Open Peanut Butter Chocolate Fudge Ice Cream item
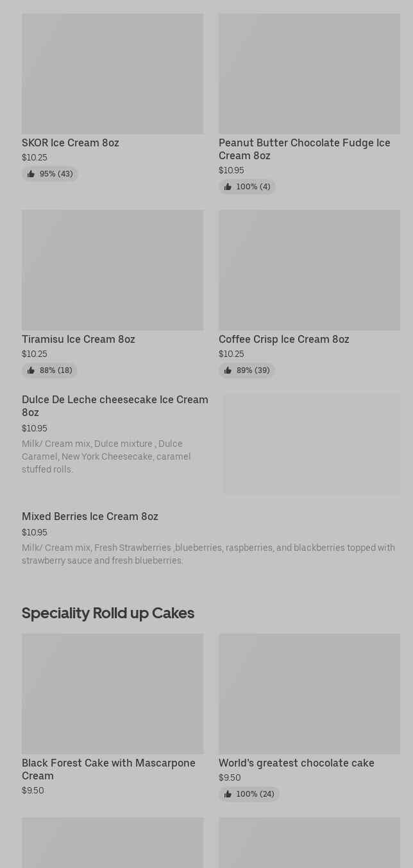The image size is (413, 868). click(x=304, y=149)
